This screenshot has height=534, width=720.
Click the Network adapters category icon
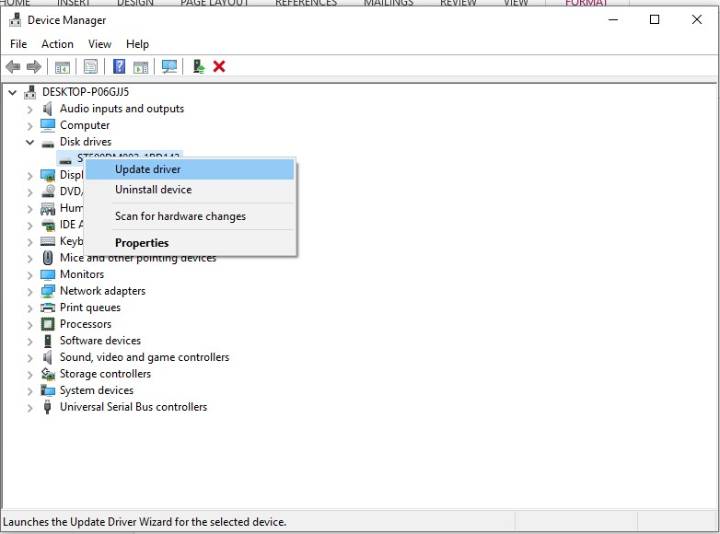coord(48,291)
